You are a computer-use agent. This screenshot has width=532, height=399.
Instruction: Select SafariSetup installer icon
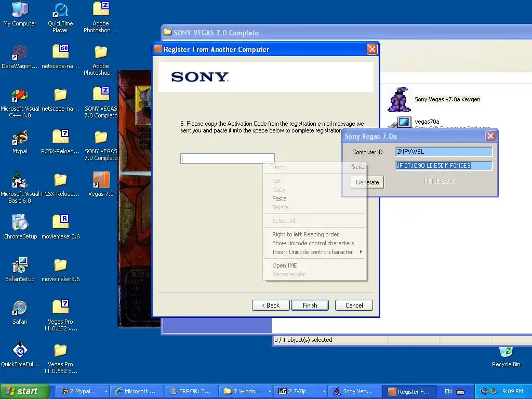point(20,270)
